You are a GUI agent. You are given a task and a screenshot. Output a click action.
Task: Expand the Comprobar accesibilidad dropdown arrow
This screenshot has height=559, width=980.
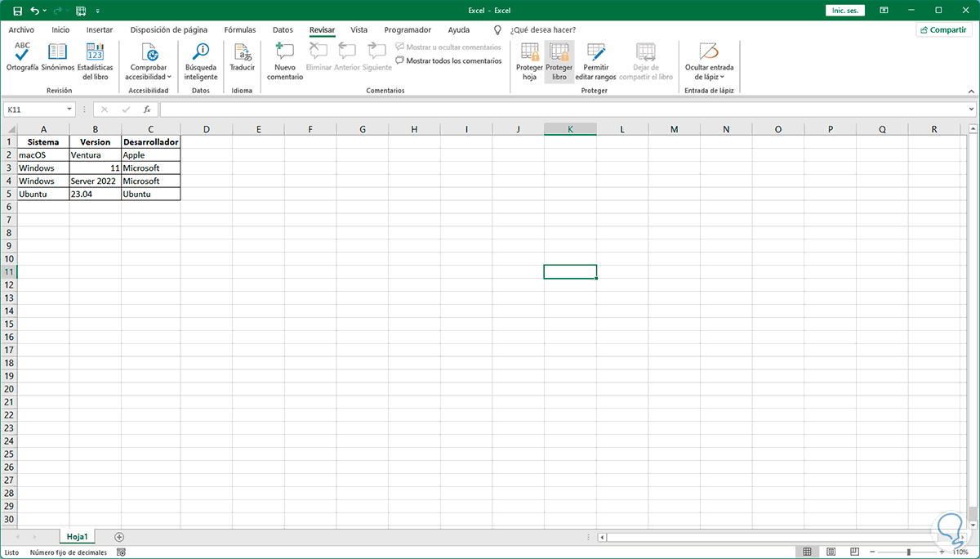169,77
